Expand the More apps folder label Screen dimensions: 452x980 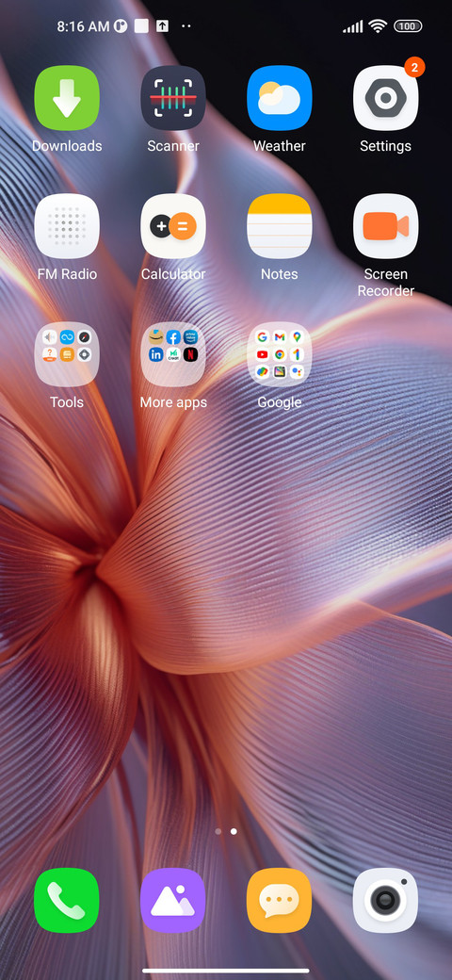pos(173,401)
